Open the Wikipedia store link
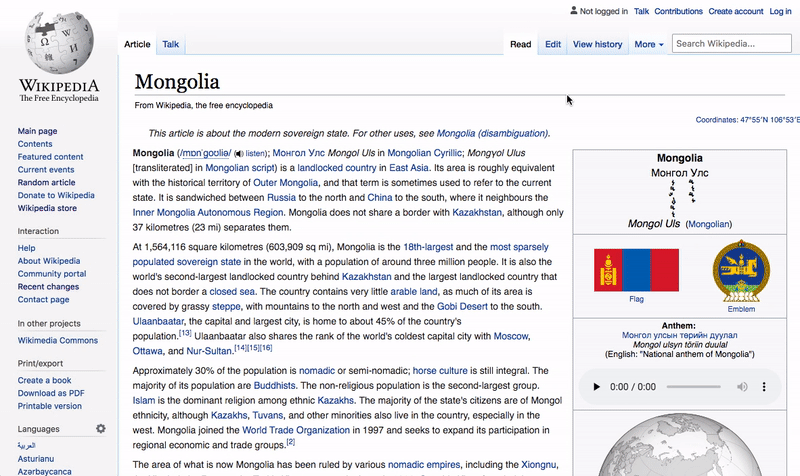The height and width of the screenshot is (476, 800). [47, 208]
